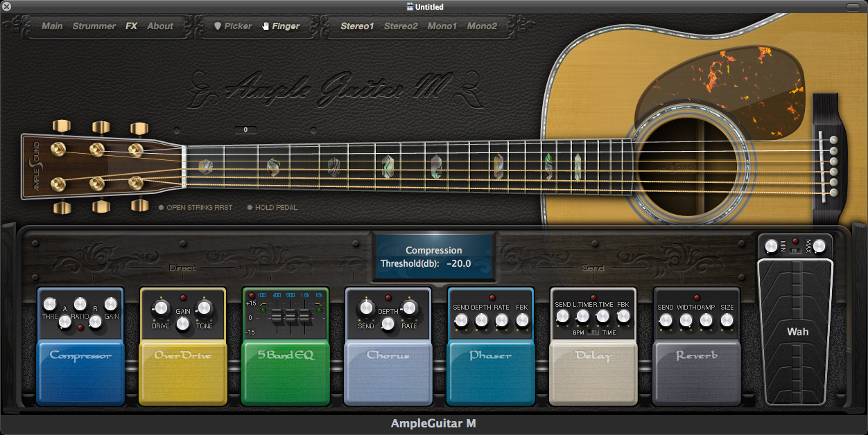
Task: Click the Delay L.TIME knob
Action: click(x=583, y=316)
